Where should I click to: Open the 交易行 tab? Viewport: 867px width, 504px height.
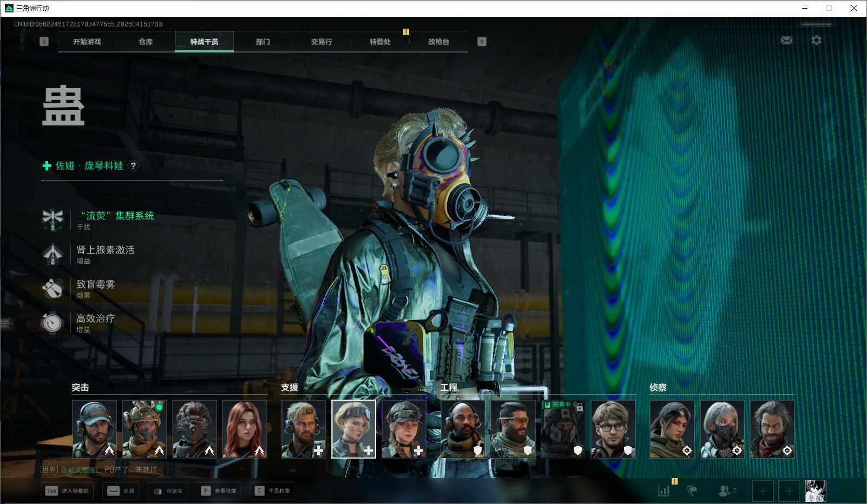point(321,42)
